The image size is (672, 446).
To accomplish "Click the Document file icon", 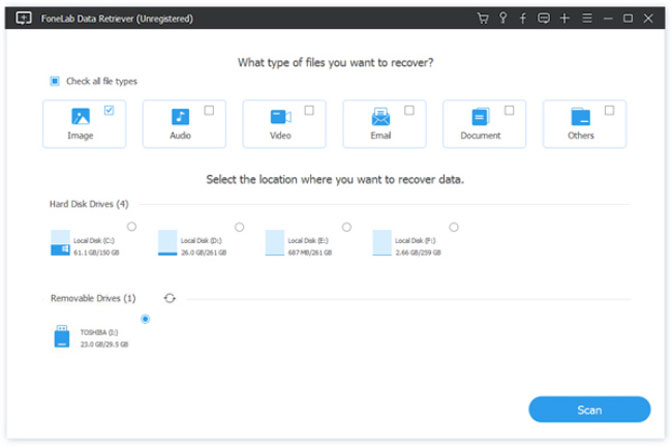I will point(480,117).
